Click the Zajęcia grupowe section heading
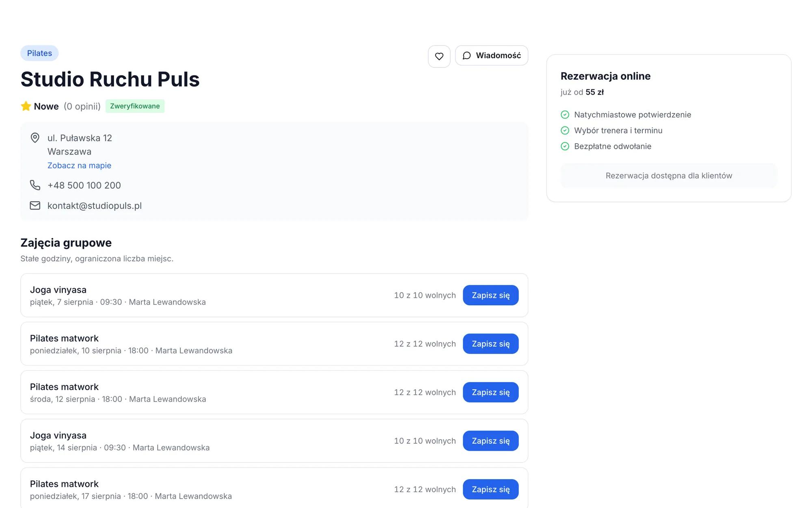 tap(66, 243)
